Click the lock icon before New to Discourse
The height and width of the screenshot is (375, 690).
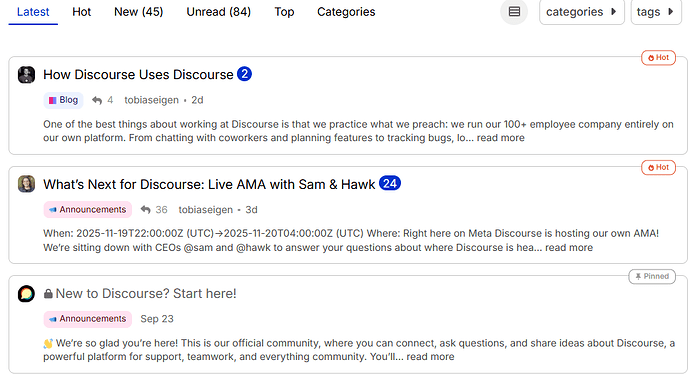pos(48,294)
